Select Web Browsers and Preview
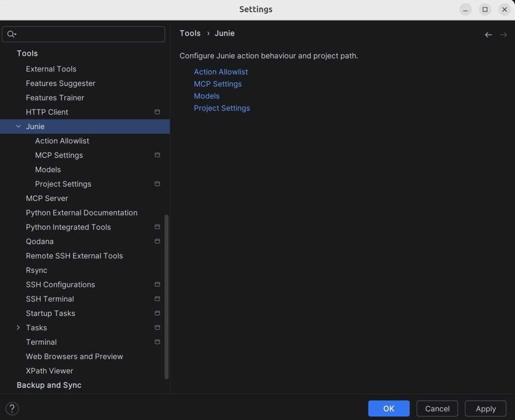Viewport: 515px width, 420px height. (x=84, y=356)
